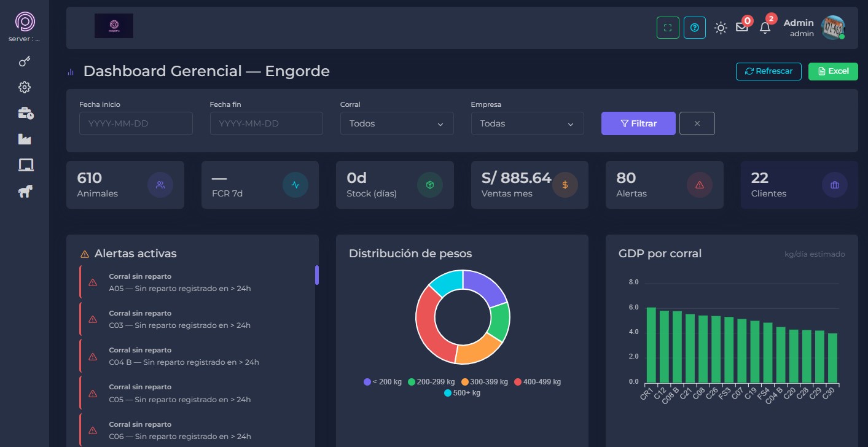The width and height of the screenshot is (868, 447).
Task: Open Admin user avatar menu
Action: point(834,28)
